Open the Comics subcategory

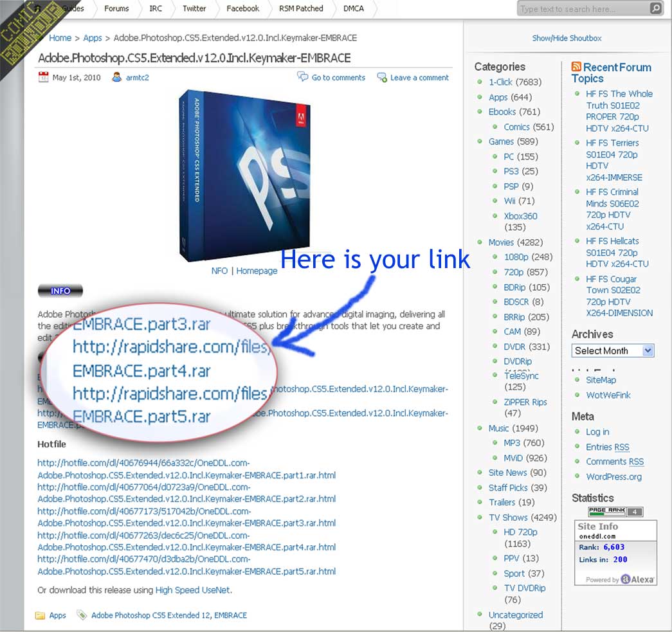[516, 127]
